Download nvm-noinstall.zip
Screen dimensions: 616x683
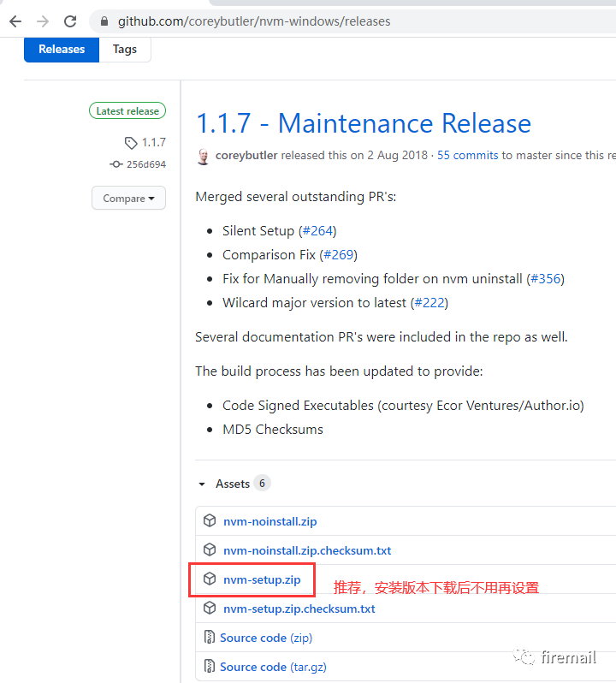[269, 521]
